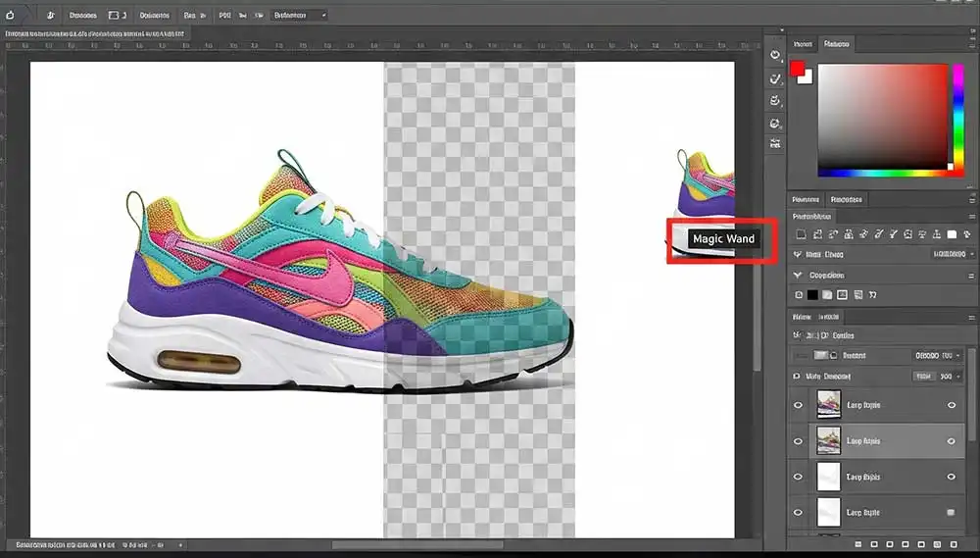Toggle the right-side eye icon on the selected layer

[952, 441]
